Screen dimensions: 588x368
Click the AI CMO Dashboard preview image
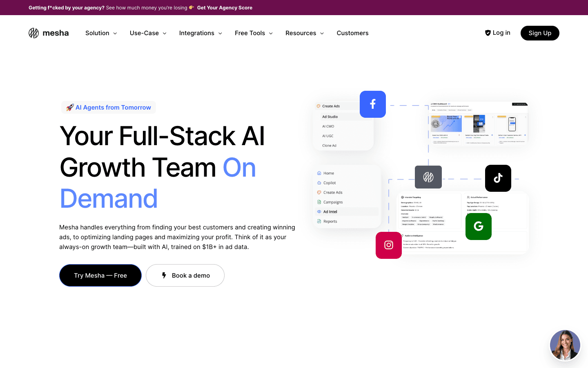point(479,123)
